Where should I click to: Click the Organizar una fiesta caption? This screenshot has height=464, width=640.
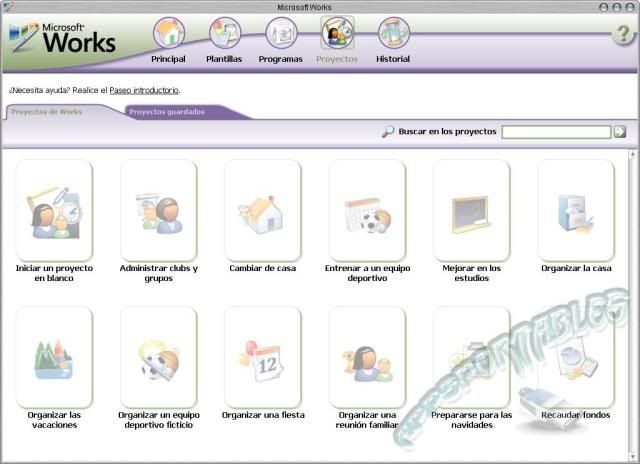[263, 415]
